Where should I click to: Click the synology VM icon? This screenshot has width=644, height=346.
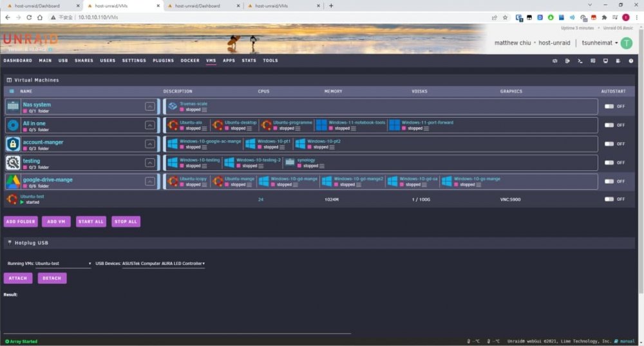pos(290,163)
